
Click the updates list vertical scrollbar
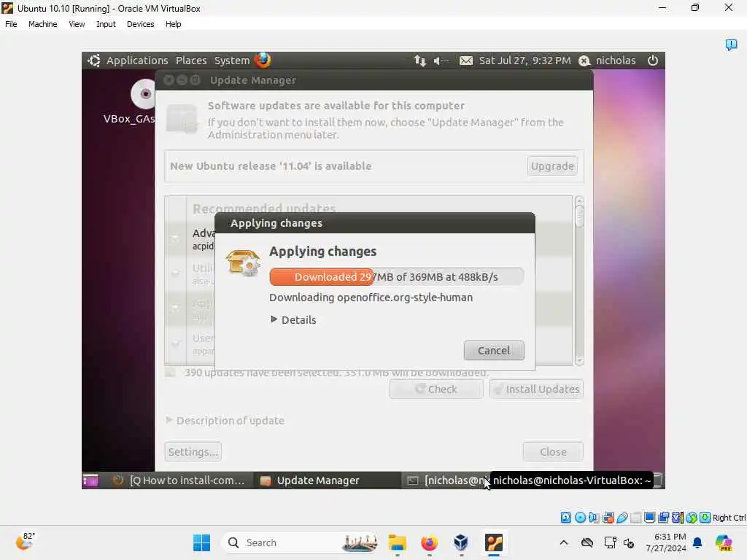coord(579,281)
